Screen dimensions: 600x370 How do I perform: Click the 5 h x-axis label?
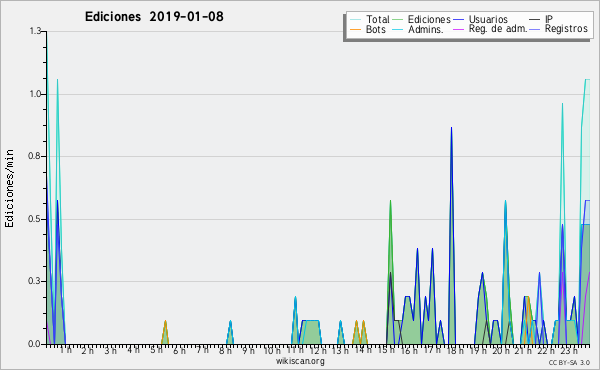click(x=156, y=350)
